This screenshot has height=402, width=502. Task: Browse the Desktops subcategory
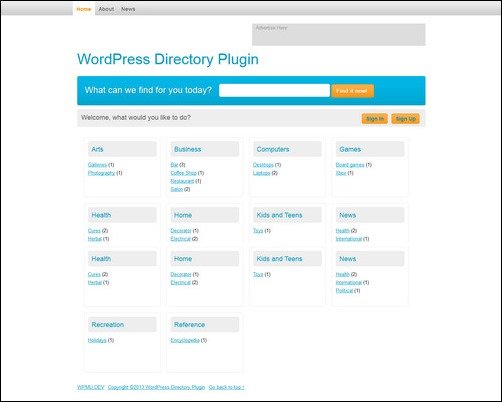click(263, 165)
